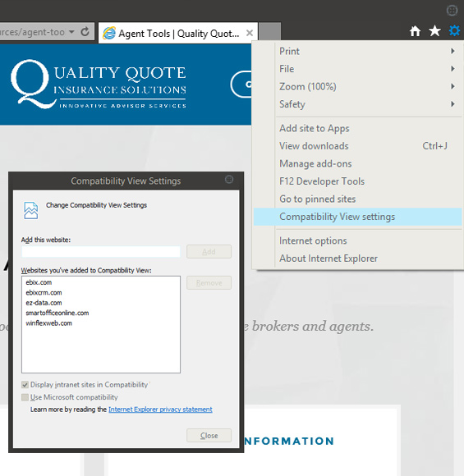Click the address bar URL text

tap(32, 31)
